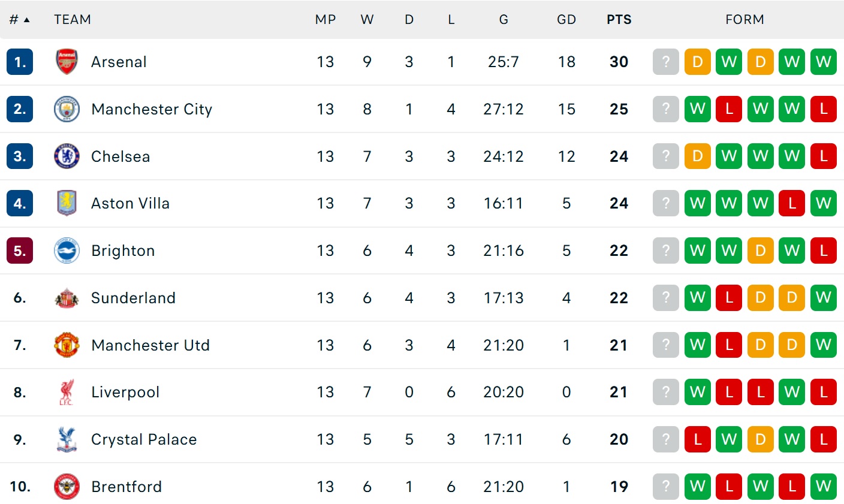Click the Crystal Palace crest icon
This screenshot has height=504, width=844.
67,439
